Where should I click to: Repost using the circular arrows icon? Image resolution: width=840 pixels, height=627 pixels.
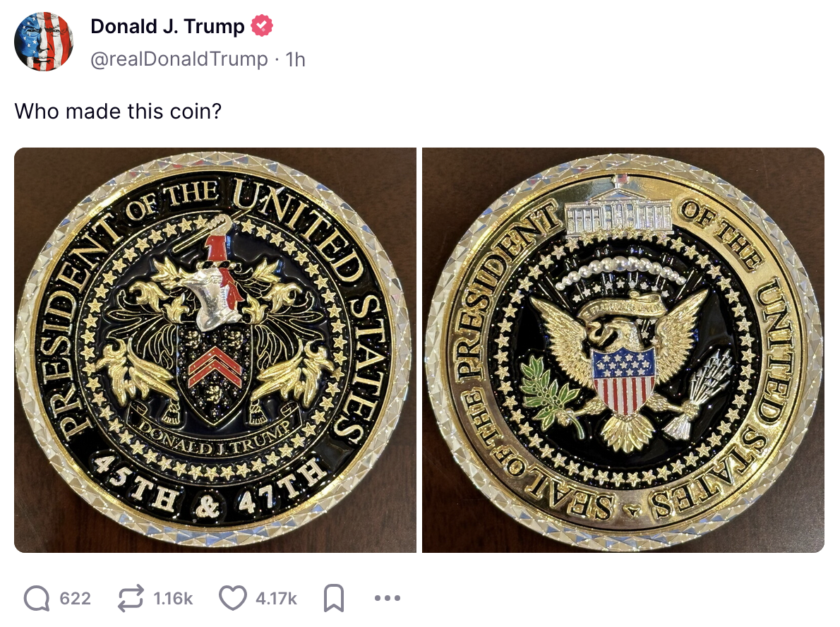coord(131,598)
